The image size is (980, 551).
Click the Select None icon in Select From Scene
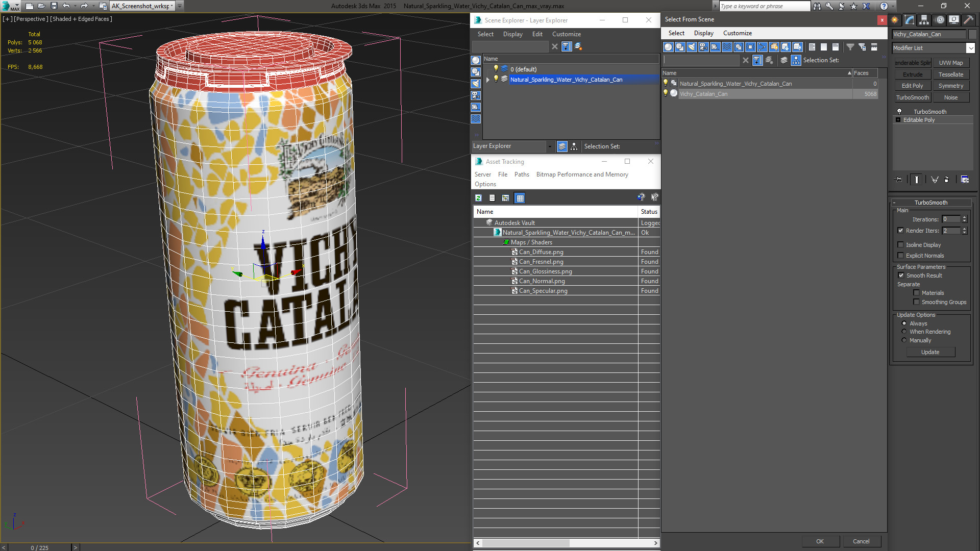click(824, 47)
